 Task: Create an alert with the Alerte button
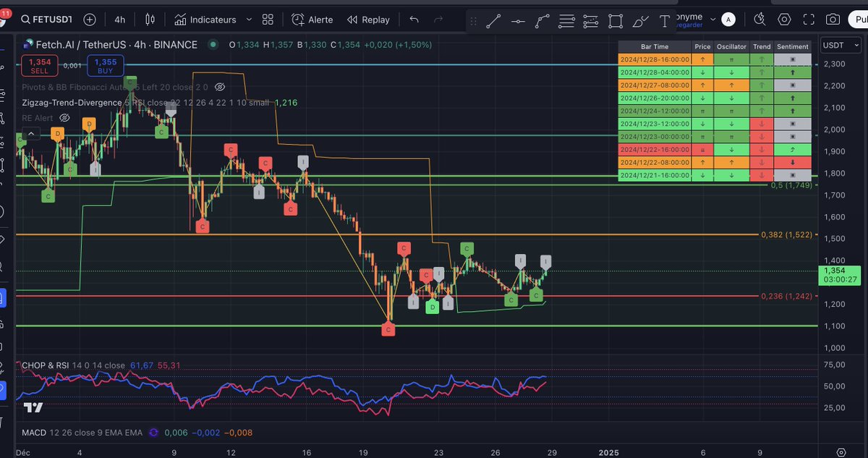point(312,20)
